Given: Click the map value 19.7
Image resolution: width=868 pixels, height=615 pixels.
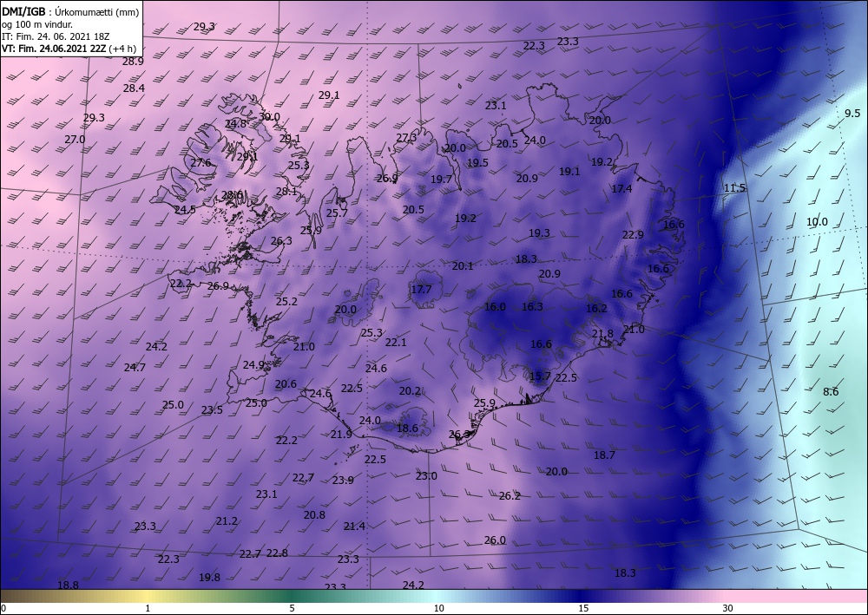Looking at the screenshot, I should tap(441, 180).
